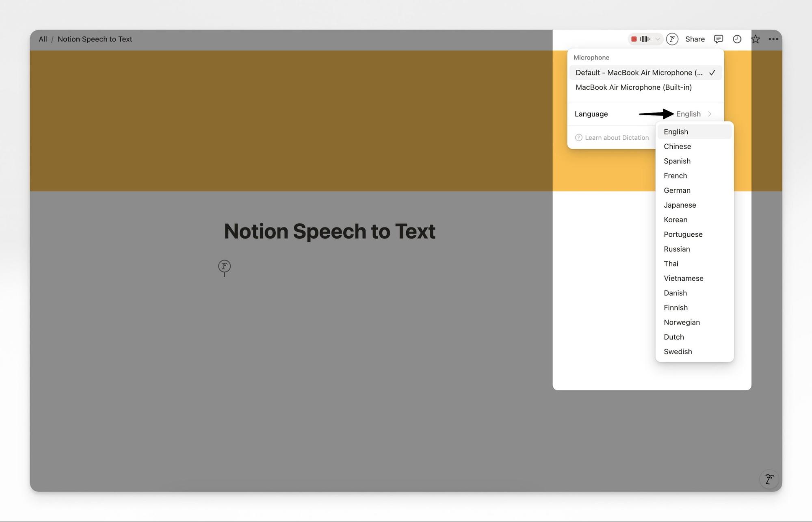Viewport: 812px width, 522px height.
Task: Select Swedish from the language list
Action: (678, 351)
